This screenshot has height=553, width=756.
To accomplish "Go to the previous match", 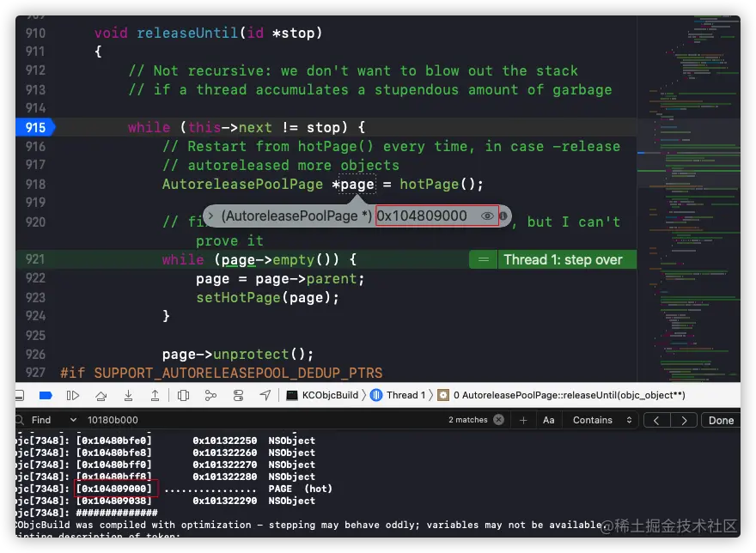I will point(656,421).
